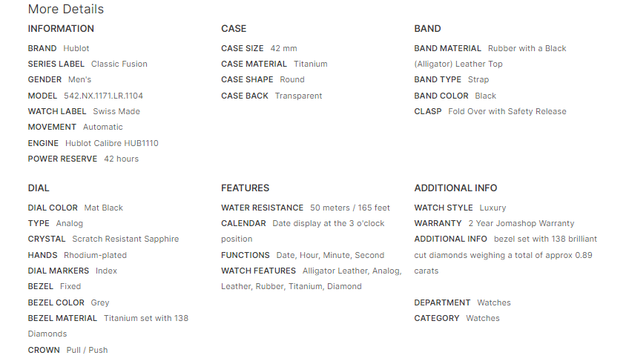Click the Luxury watch style value

[x=493, y=208]
